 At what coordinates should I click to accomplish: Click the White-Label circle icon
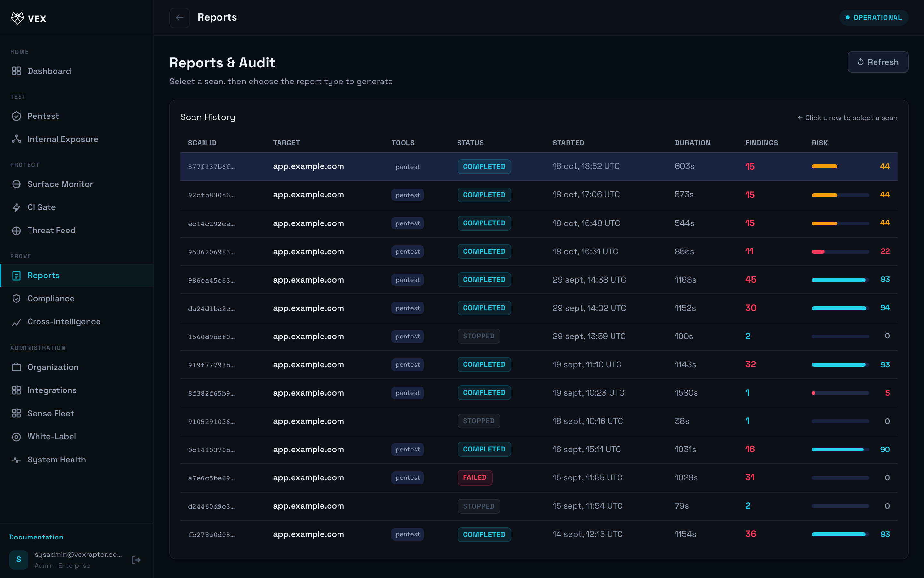pos(16,437)
